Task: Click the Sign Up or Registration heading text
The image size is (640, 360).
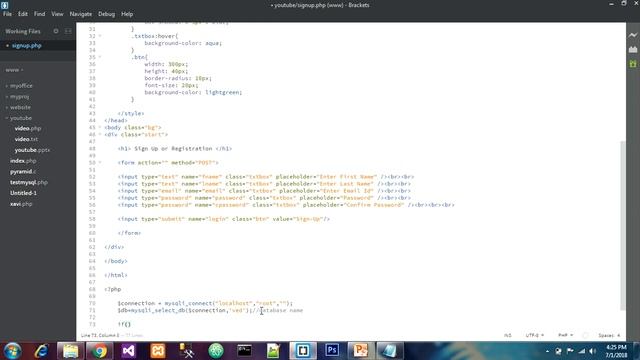Action: click(x=173, y=149)
